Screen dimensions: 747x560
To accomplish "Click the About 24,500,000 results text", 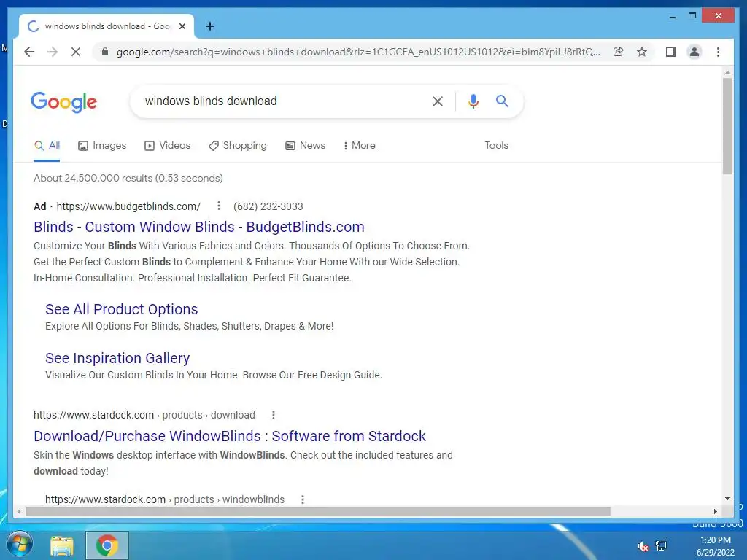I will pyautogui.click(x=128, y=178).
